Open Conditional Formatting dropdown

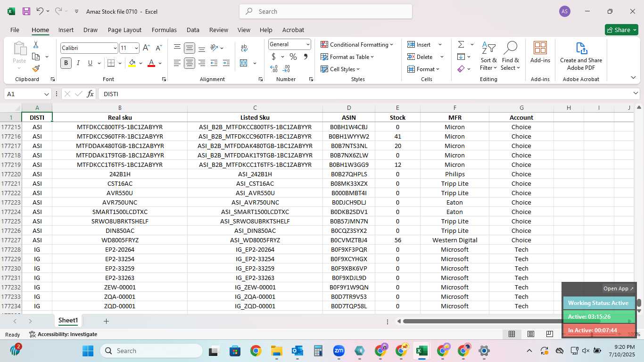[356, 44]
